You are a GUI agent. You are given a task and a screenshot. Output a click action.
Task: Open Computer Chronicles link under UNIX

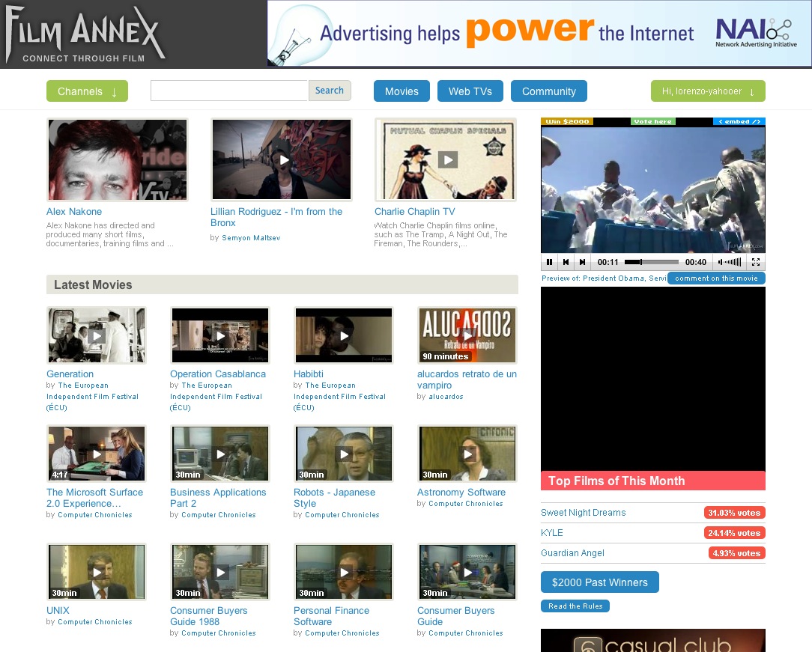point(95,622)
